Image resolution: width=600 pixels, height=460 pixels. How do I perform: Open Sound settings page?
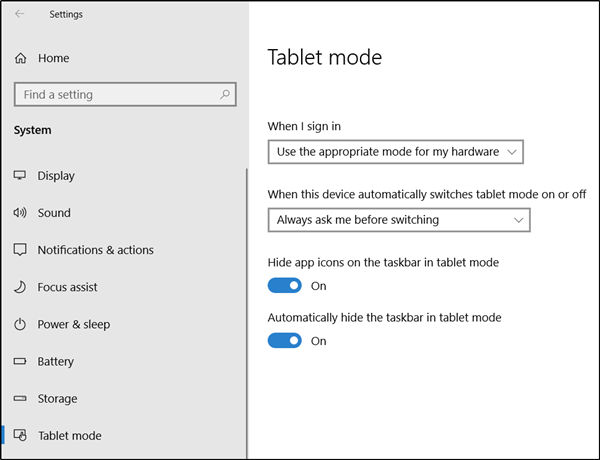coord(54,213)
